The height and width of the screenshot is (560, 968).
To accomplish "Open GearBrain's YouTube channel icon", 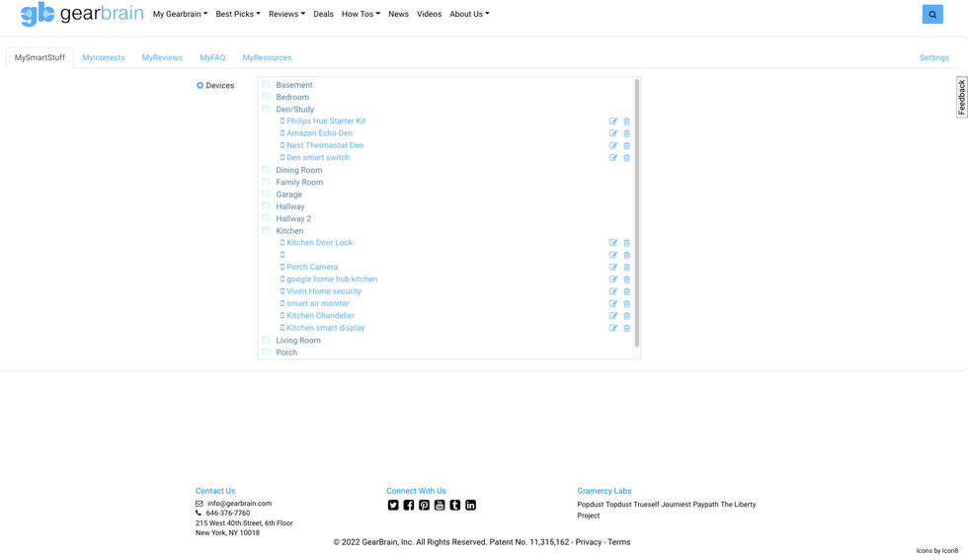I will [440, 505].
